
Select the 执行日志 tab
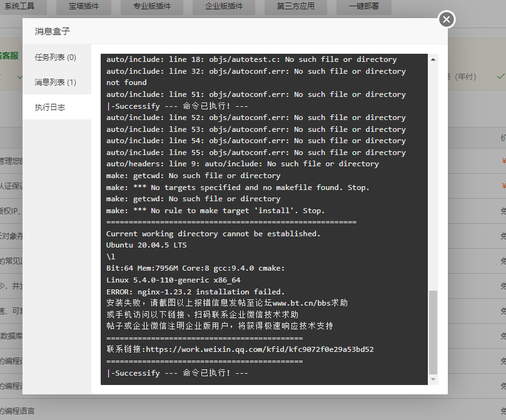(57, 107)
